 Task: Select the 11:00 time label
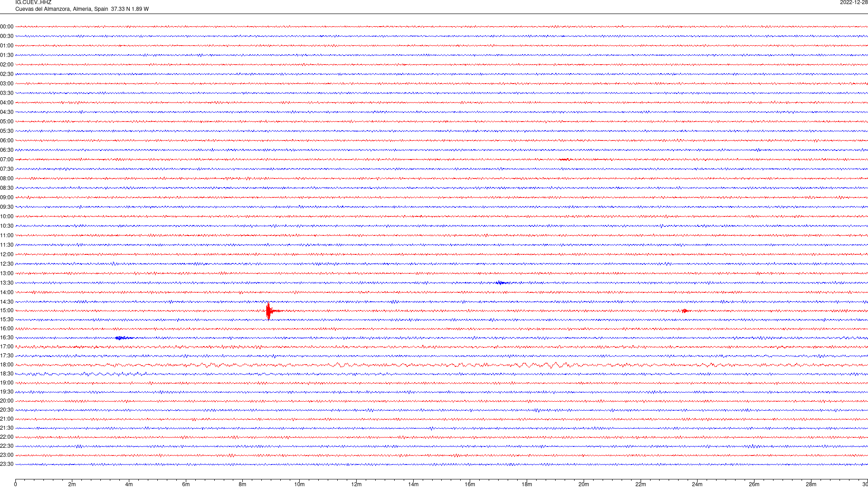pyautogui.click(x=7, y=235)
